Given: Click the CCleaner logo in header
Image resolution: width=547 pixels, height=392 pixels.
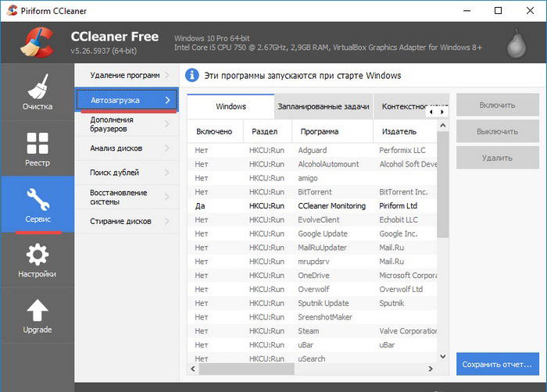Looking at the screenshot, I should [x=37, y=42].
